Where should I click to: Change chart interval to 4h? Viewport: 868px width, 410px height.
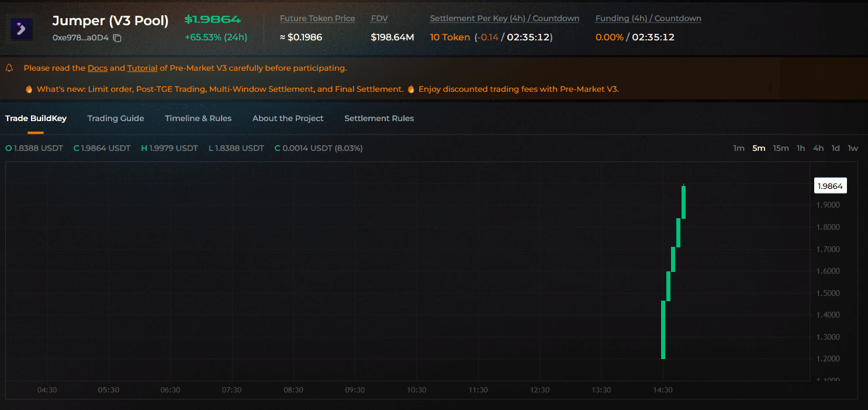point(818,148)
